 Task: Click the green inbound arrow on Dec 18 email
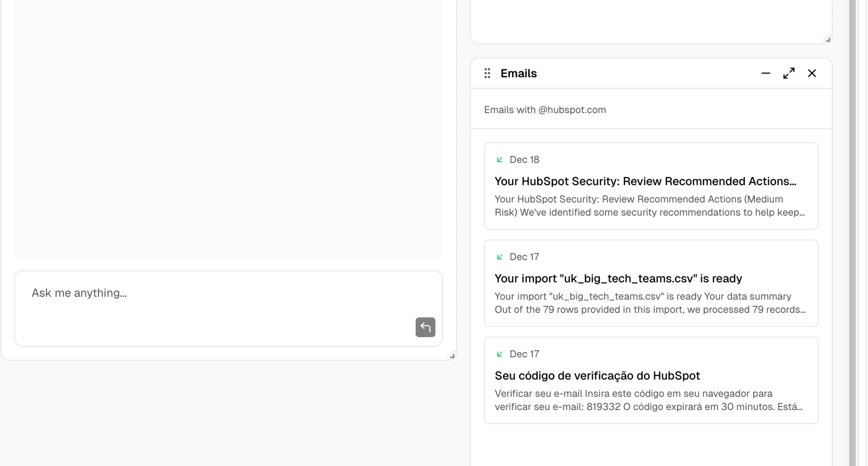tap(500, 160)
